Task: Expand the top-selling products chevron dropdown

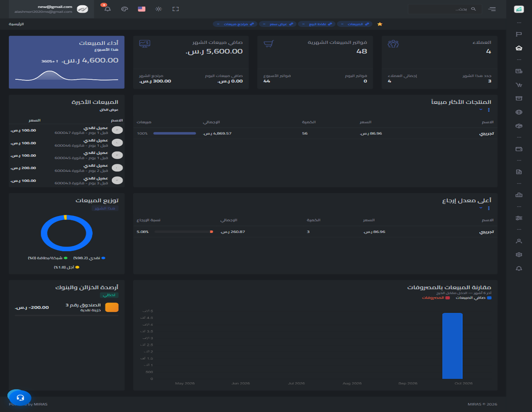Action: [x=481, y=110]
